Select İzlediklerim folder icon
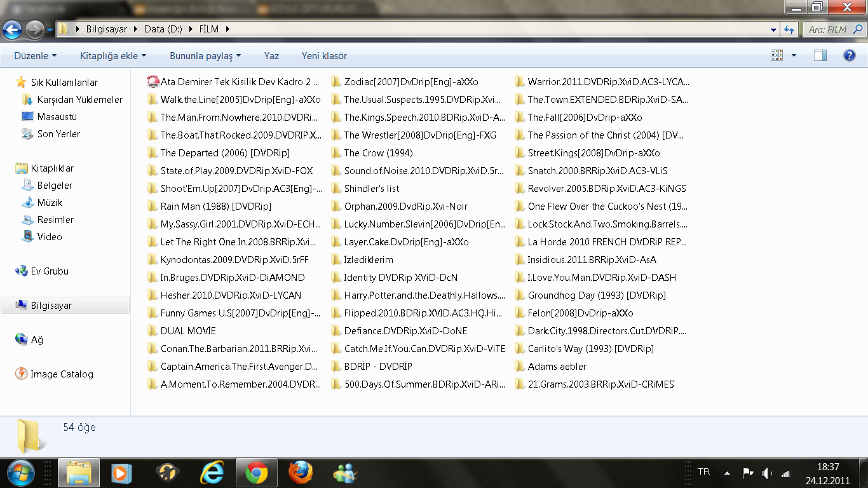The width and height of the screenshot is (868, 488). (336, 260)
